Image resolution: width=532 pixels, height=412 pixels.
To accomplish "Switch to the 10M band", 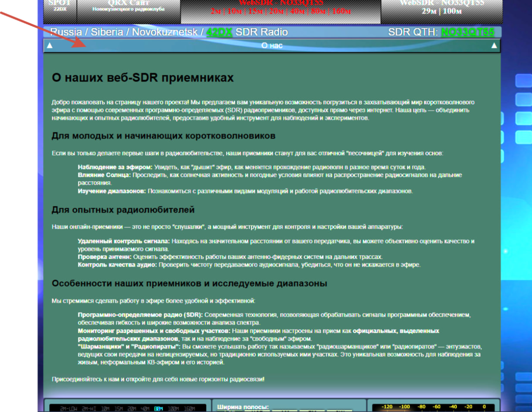I will [105, 408].
